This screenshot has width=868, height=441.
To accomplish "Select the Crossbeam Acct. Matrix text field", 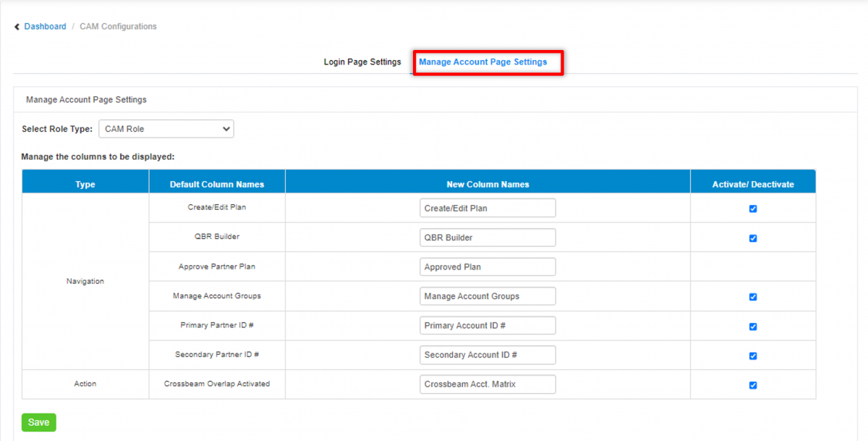I will (x=488, y=384).
